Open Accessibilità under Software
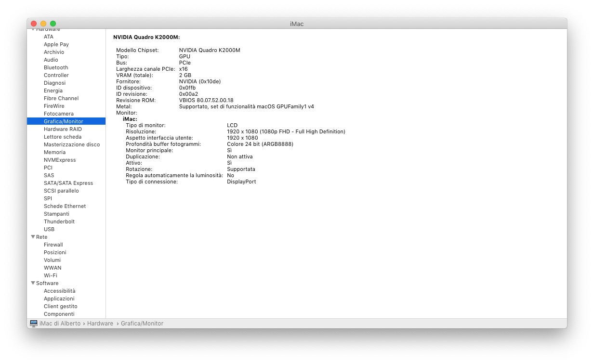Viewport: 594px width, 364px height. pyautogui.click(x=60, y=291)
